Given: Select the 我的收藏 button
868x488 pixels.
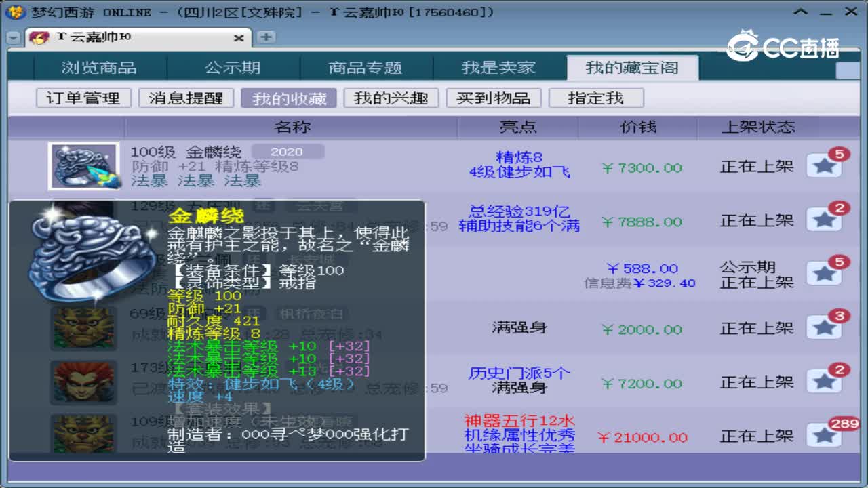Looking at the screenshot, I should 288,98.
